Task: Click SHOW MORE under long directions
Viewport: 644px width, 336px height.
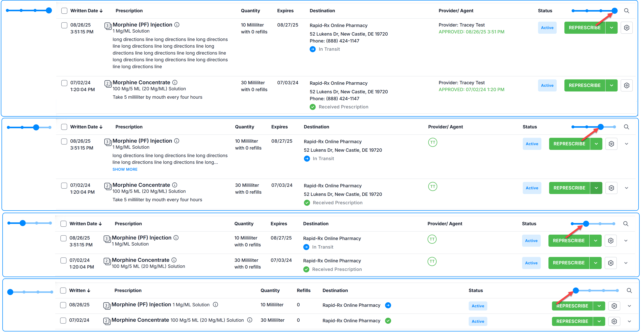Action: (125, 169)
